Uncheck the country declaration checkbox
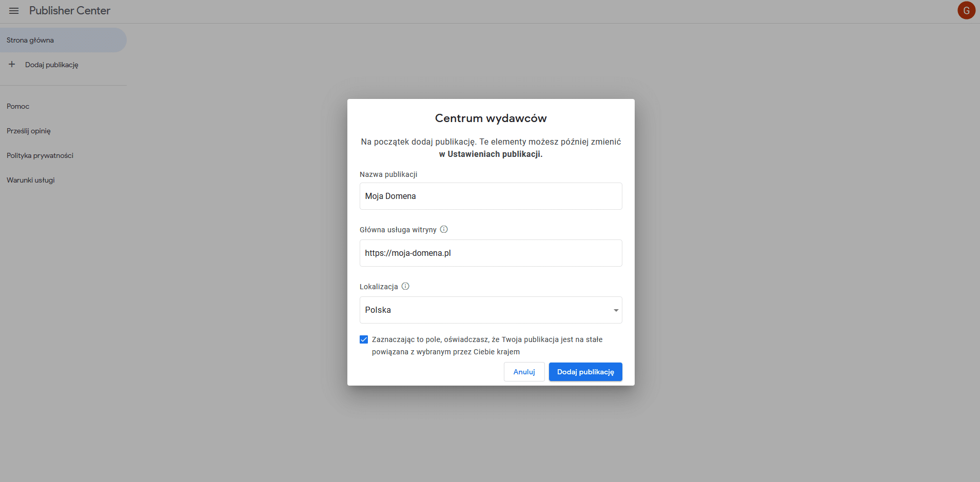 364,339
